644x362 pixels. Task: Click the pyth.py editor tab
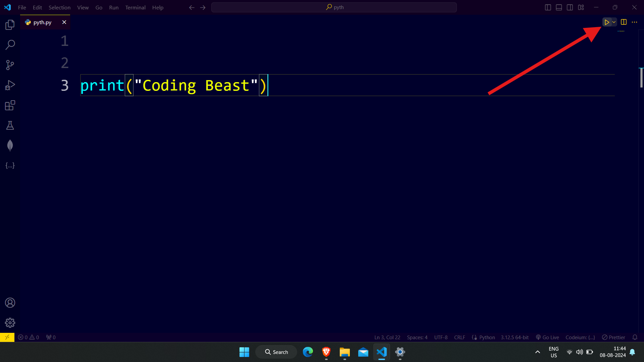pos(42,22)
